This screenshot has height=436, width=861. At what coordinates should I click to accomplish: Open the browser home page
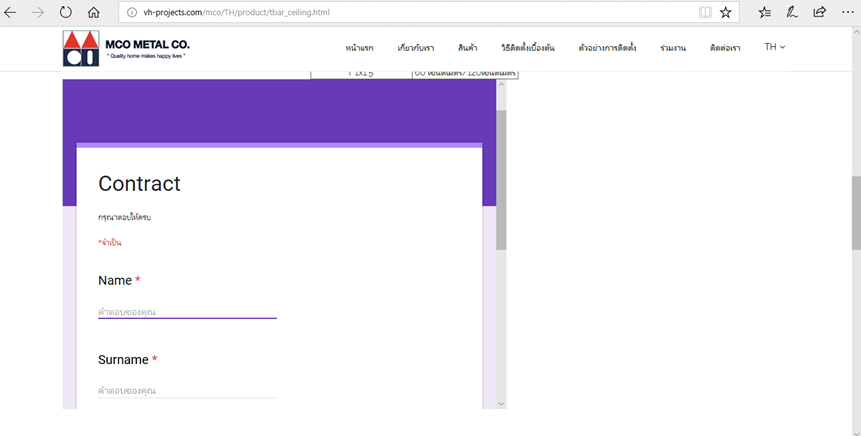(94, 12)
